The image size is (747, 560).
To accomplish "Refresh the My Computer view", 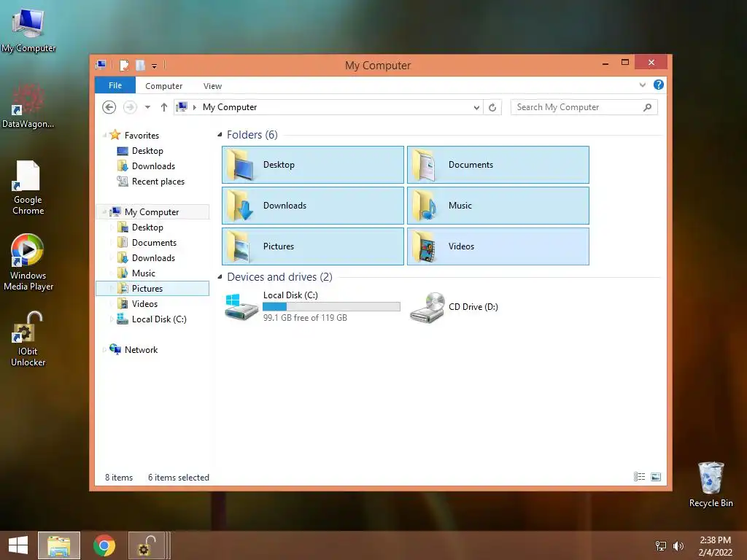I will [492, 107].
